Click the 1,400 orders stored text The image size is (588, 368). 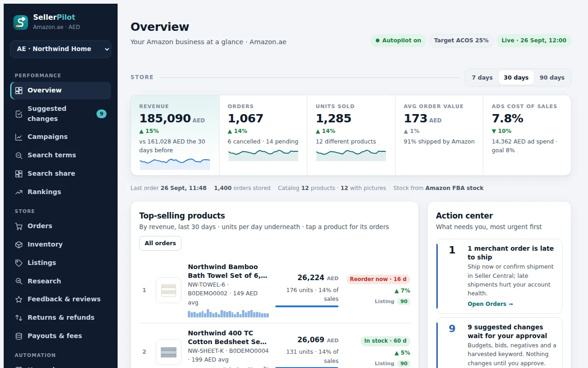point(242,188)
